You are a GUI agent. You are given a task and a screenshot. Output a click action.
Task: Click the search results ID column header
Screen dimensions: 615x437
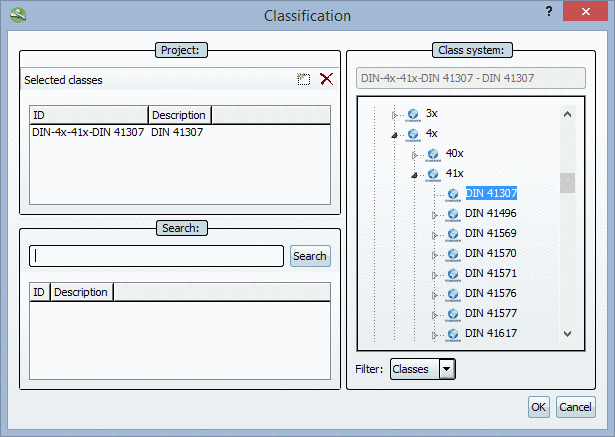point(40,292)
